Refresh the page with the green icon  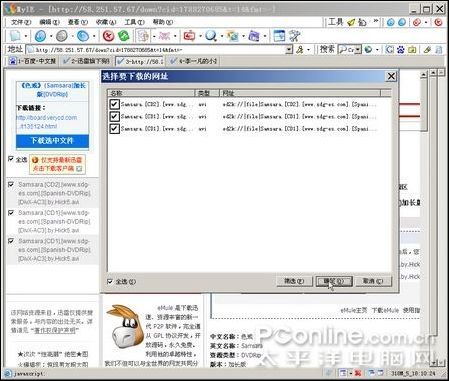[124, 36]
